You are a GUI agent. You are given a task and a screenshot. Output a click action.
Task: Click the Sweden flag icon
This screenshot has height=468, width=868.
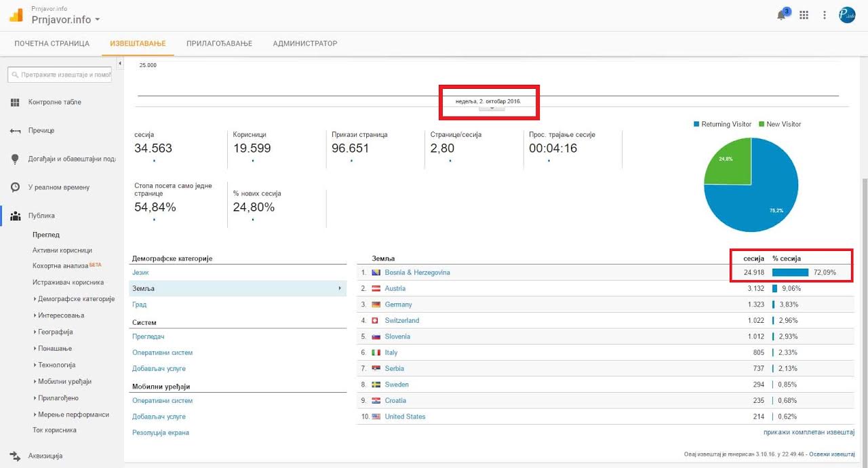point(376,385)
